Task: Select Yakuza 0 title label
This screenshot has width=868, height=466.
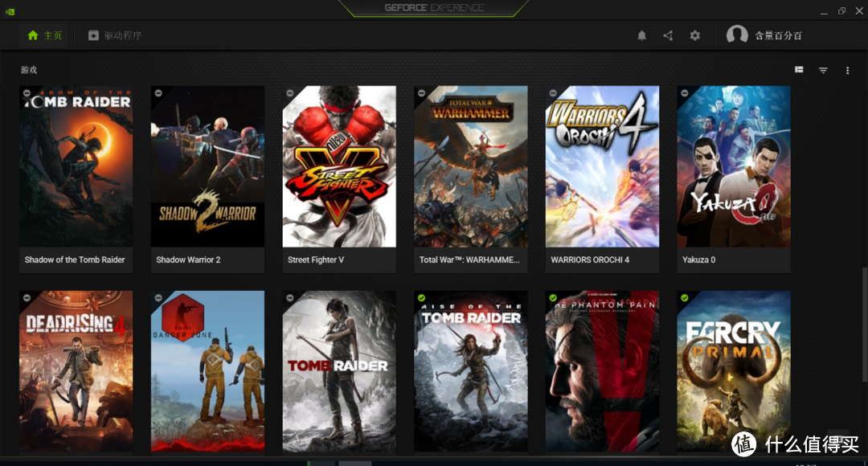Action: (698, 260)
